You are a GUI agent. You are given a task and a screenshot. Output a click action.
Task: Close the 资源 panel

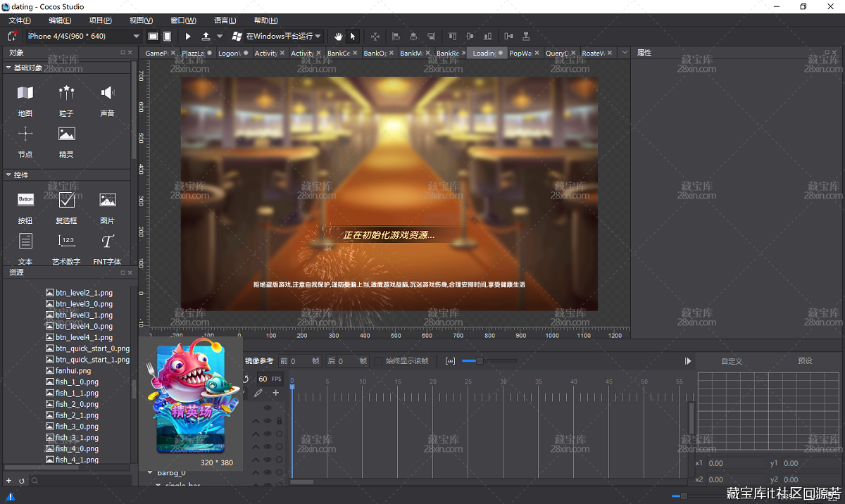coord(129,272)
